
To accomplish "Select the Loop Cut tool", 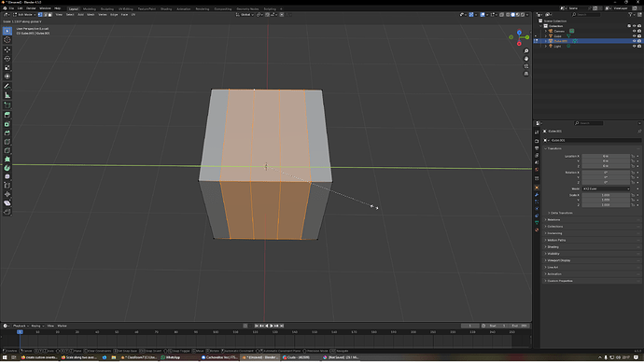I will click(7, 142).
